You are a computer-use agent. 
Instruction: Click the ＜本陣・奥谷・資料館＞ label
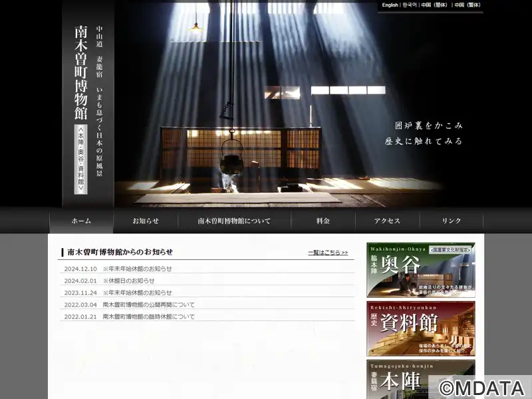point(80,159)
